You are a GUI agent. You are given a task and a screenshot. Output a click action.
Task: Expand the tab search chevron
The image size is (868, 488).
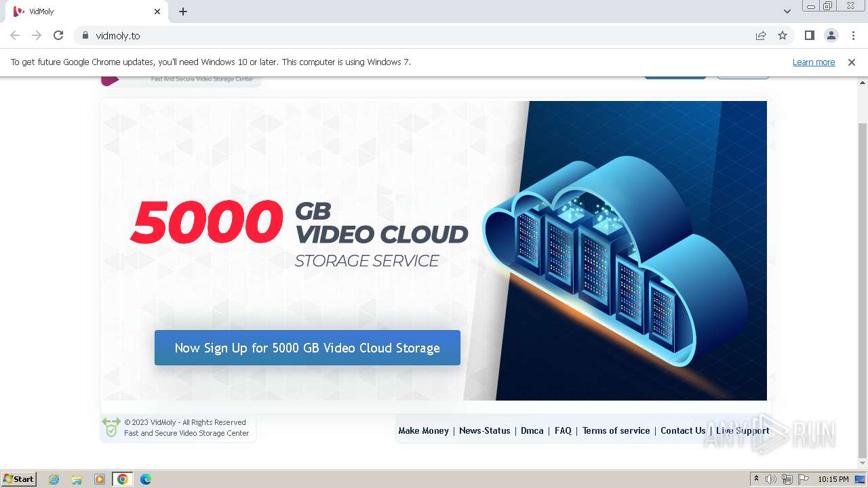click(x=787, y=12)
